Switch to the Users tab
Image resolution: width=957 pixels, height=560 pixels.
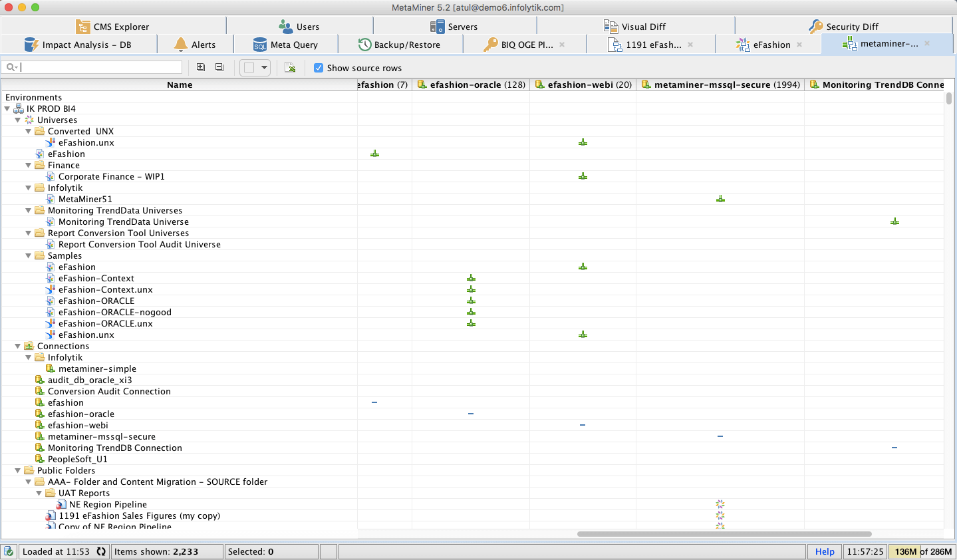click(x=299, y=27)
